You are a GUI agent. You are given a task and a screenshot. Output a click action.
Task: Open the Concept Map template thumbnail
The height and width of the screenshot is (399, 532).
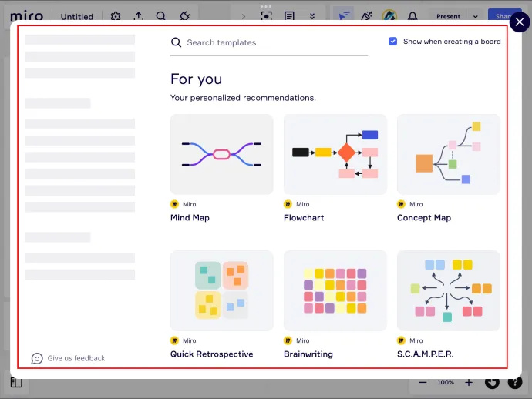click(448, 154)
